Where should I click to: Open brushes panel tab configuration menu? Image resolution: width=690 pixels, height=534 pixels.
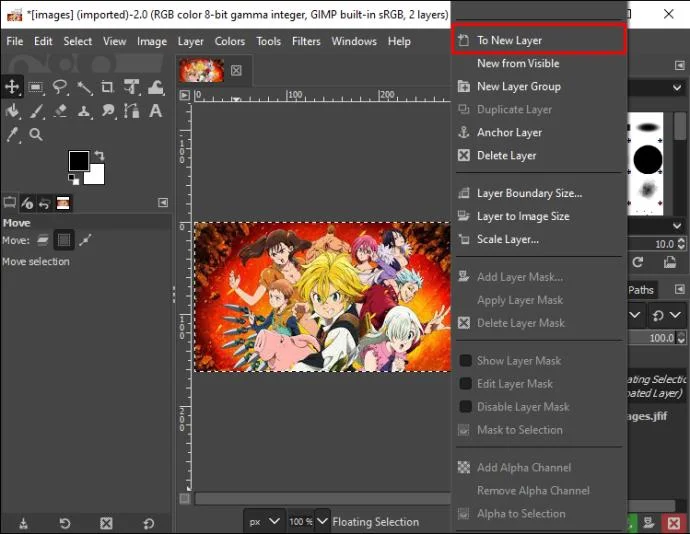coord(680,65)
